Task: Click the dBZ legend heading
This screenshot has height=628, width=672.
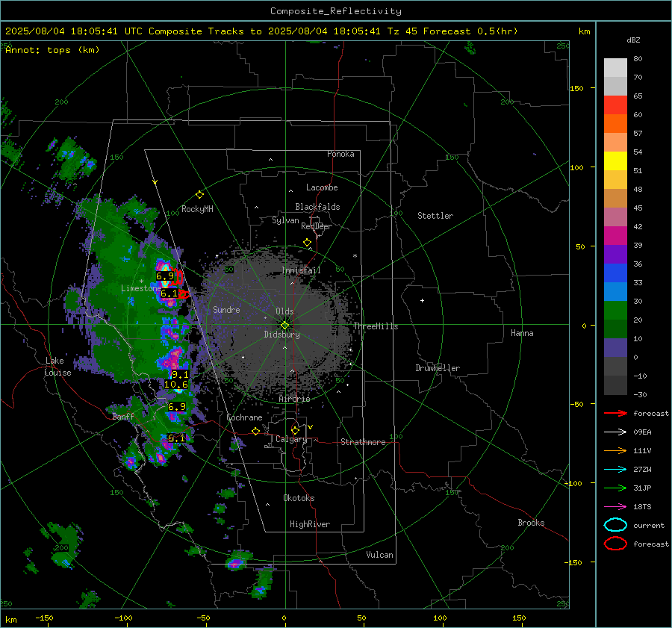Action: point(633,40)
